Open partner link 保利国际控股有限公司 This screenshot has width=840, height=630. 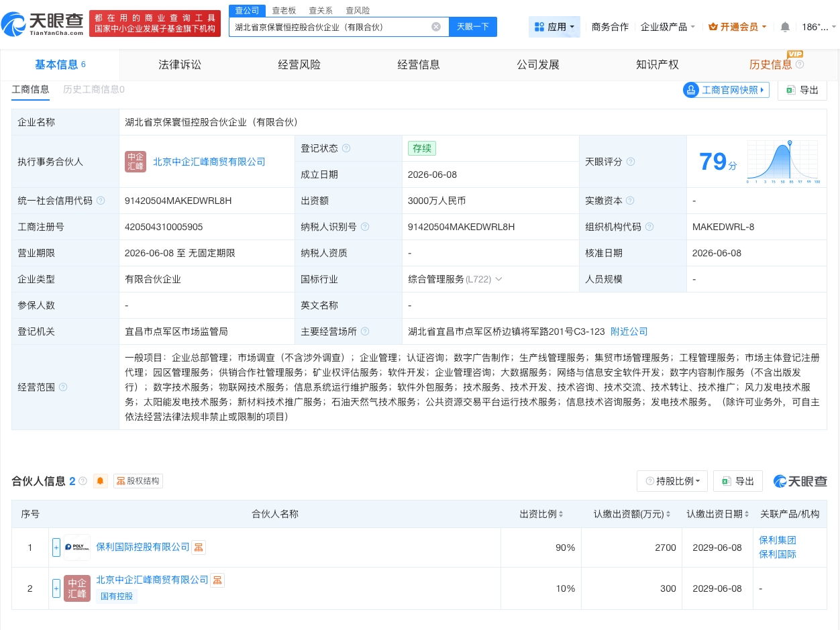point(143,547)
